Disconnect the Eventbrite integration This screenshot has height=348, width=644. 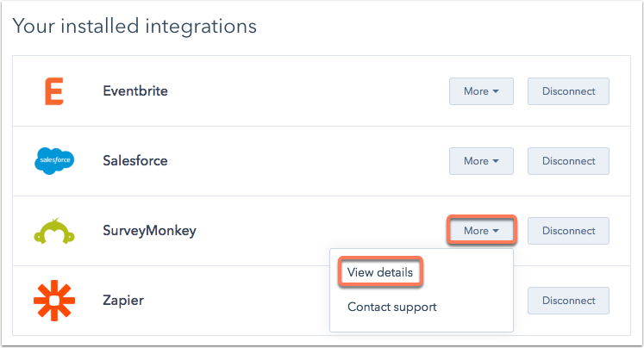click(x=568, y=90)
